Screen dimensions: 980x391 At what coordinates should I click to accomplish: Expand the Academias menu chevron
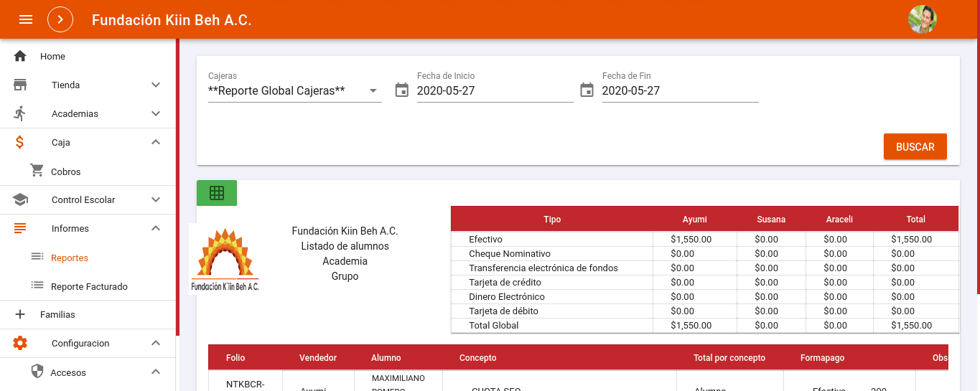[156, 113]
